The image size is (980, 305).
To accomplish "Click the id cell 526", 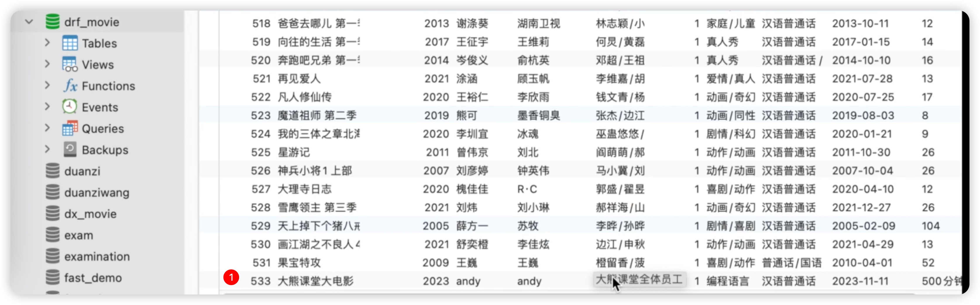I will point(261,171).
